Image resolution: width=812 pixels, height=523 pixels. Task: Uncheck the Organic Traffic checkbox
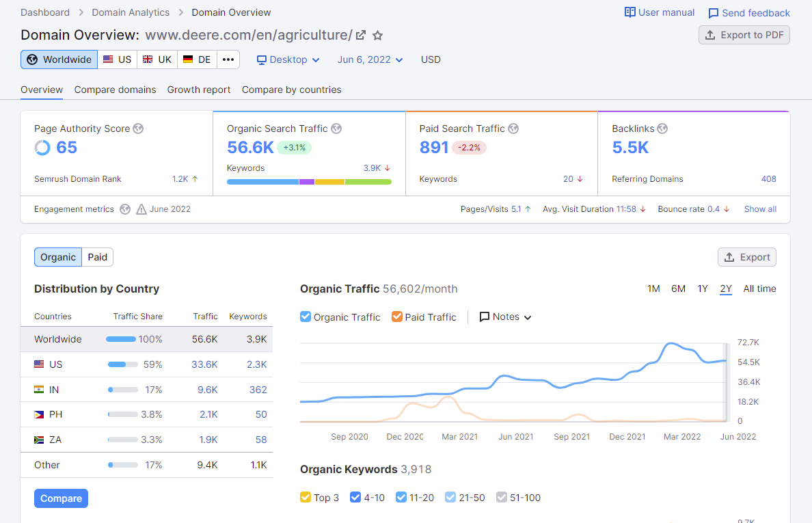coord(306,317)
